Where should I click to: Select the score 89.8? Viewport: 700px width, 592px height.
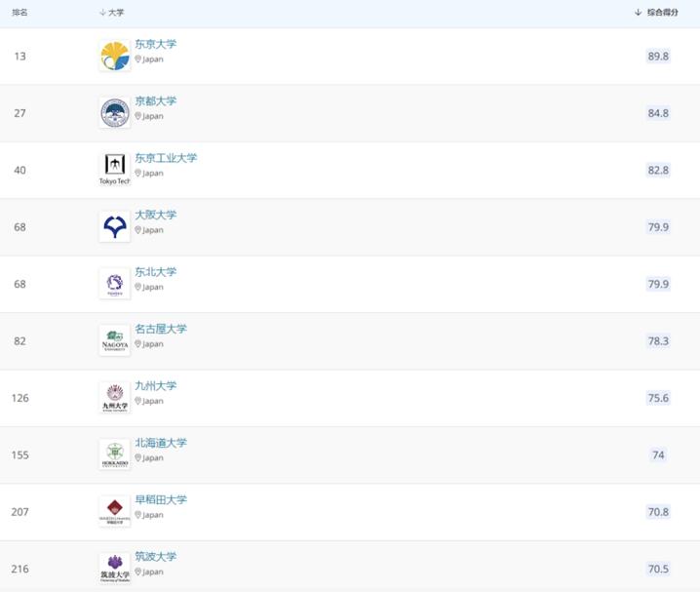point(658,57)
